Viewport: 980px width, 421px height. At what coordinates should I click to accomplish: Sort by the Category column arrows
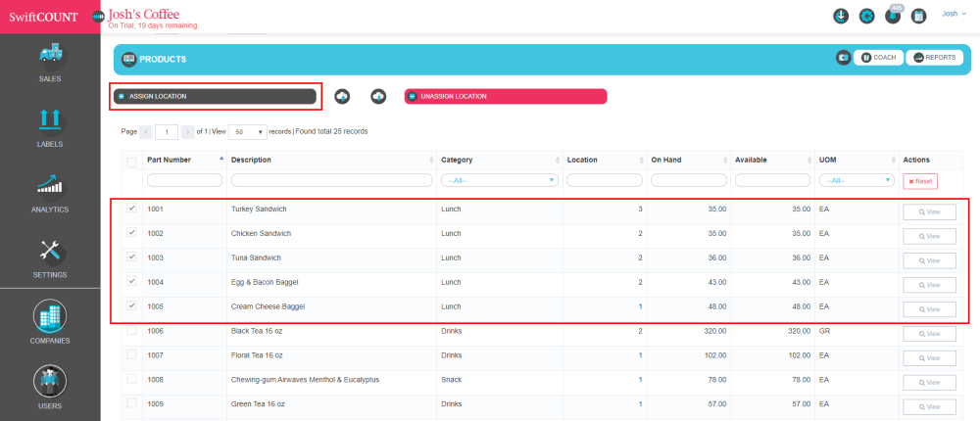[557, 160]
